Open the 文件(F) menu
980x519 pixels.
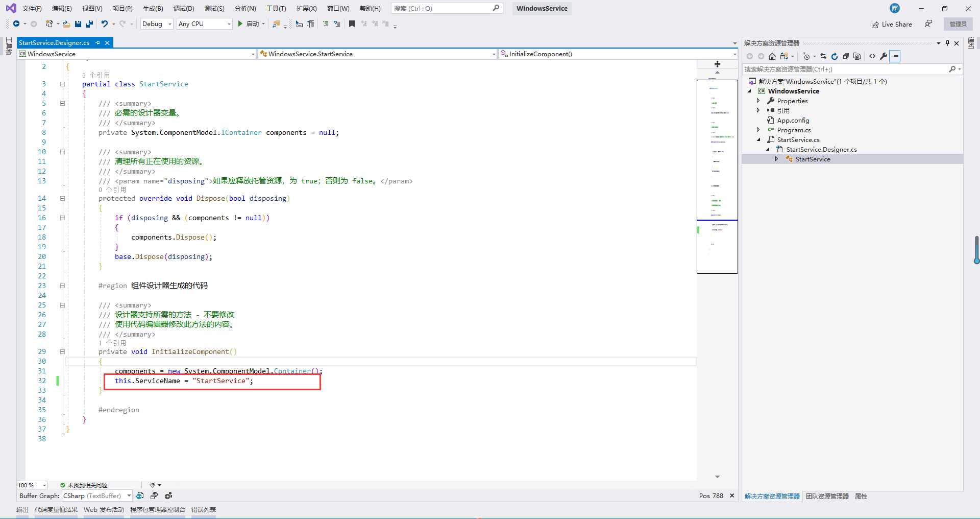32,9
